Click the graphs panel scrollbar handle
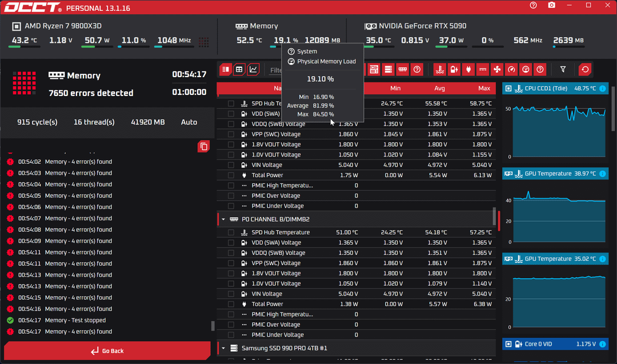 click(x=613, y=109)
